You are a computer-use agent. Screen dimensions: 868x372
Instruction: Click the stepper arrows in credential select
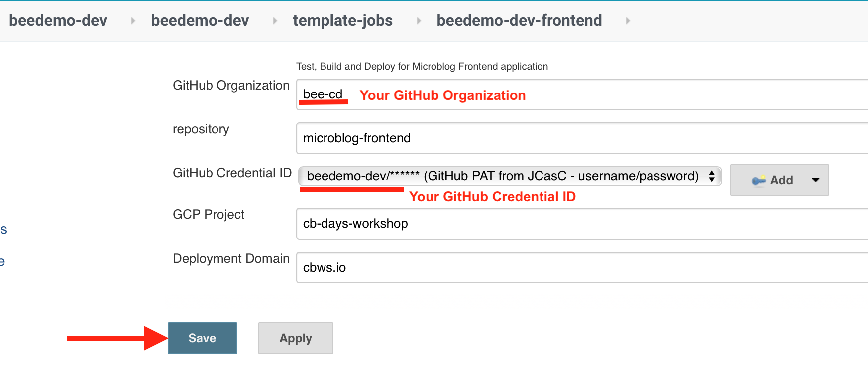click(x=712, y=176)
